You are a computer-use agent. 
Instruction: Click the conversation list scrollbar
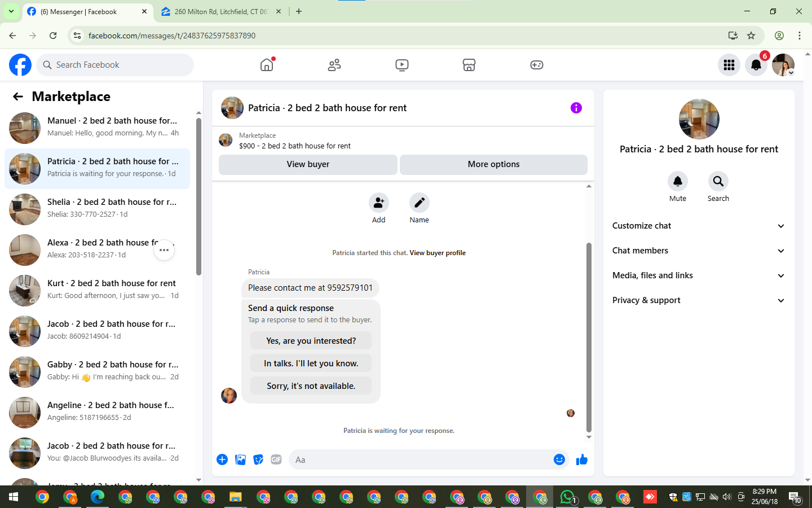coord(198,196)
